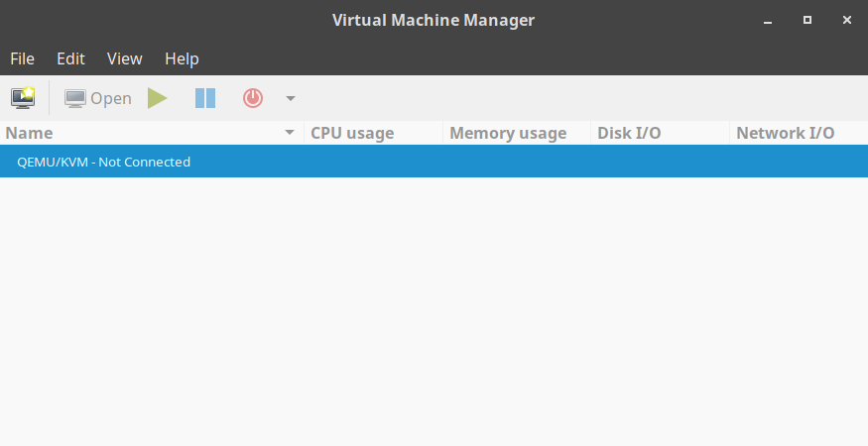
Task: Create a new virtual machine
Action: pyautogui.click(x=23, y=98)
